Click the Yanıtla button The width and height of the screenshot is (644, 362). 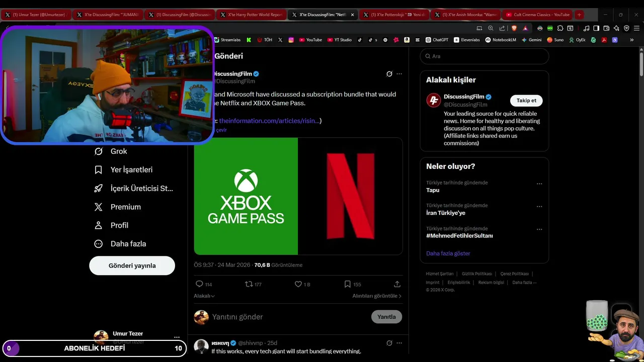[x=386, y=317]
